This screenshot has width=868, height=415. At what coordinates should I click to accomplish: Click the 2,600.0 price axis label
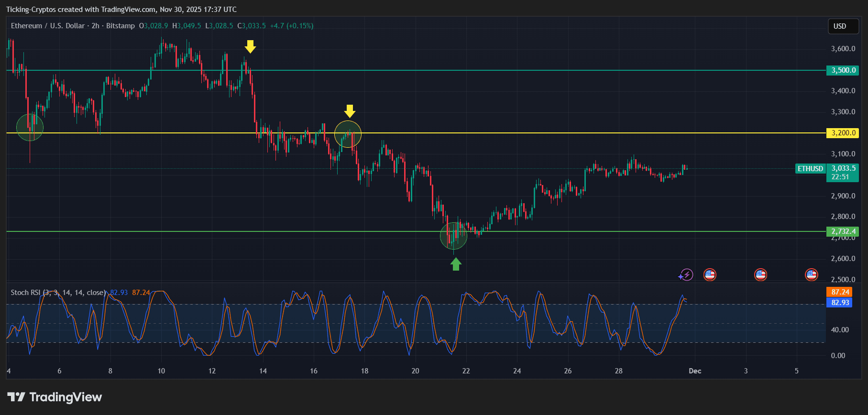point(843,259)
